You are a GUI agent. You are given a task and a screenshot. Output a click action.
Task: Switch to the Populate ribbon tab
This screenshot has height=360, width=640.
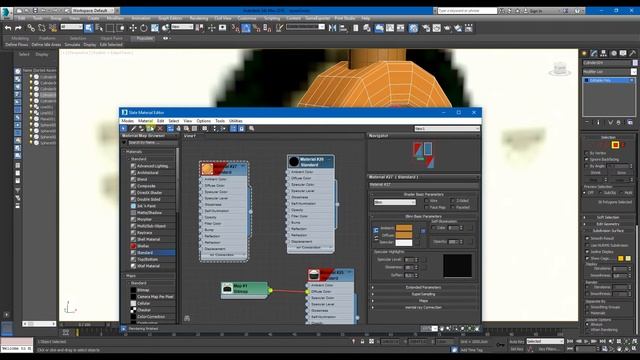tap(144, 38)
